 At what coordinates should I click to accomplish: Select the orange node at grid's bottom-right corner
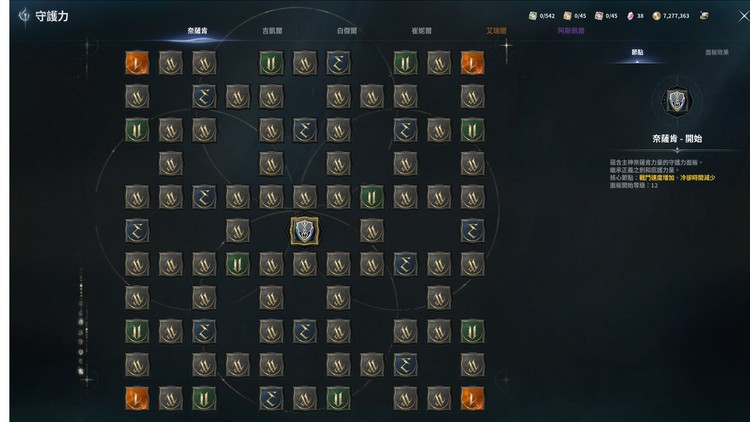[472, 398]
